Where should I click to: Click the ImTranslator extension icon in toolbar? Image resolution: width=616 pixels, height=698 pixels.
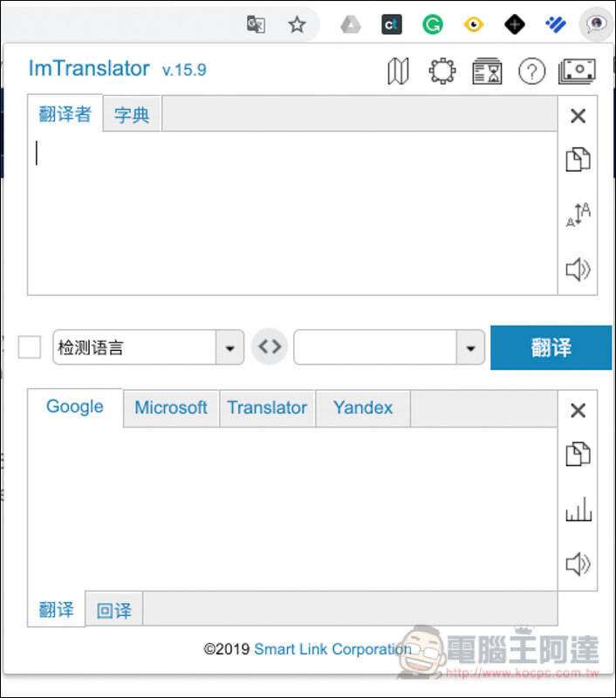pyautogui.click(x=596, y=24)
